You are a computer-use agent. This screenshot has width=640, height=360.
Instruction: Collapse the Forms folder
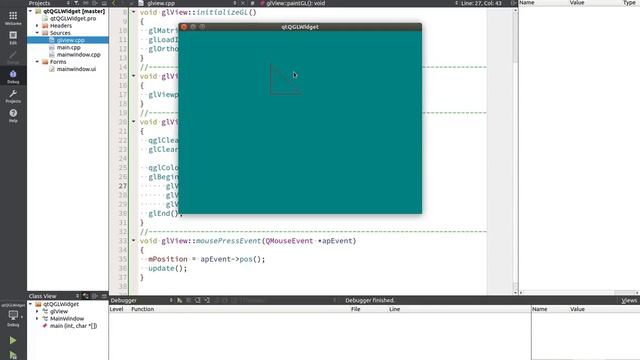pos(38,62)
